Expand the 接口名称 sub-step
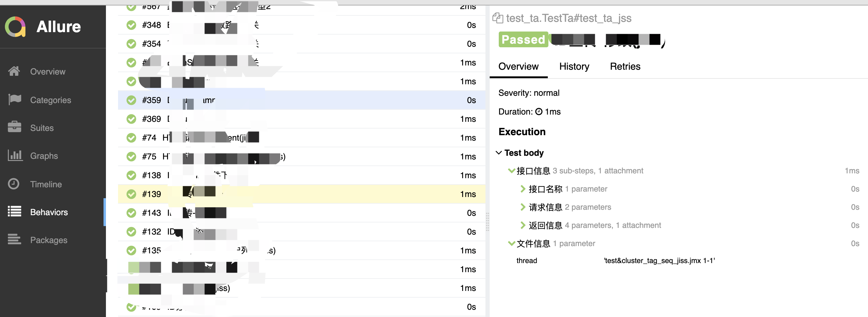868x317 pixels. pos(523,189)
